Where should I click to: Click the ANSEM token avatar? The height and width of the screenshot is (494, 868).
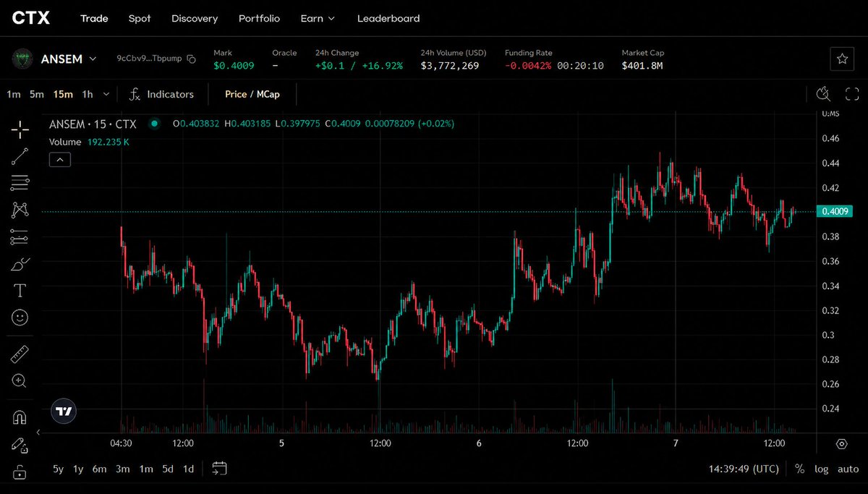click(x=22, y=59)
